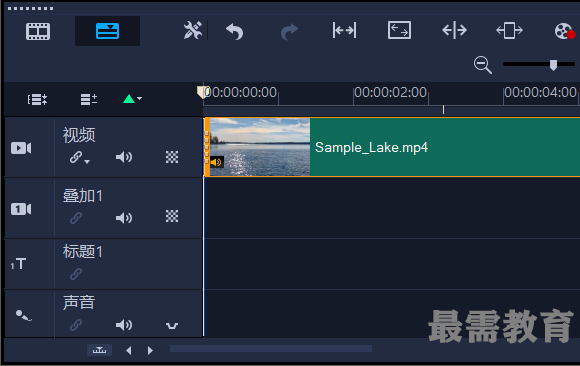
Task: Open the 视频 track ripple link dropdown
Action: pos(80,158)
